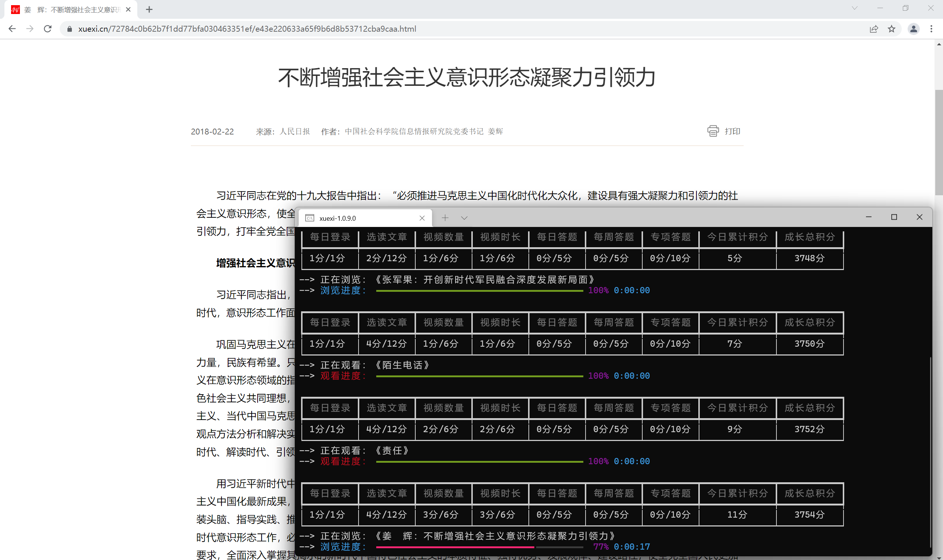Minimize the Chrome window
This screenshot has height=560, width=943.
[x=880, y=8]
